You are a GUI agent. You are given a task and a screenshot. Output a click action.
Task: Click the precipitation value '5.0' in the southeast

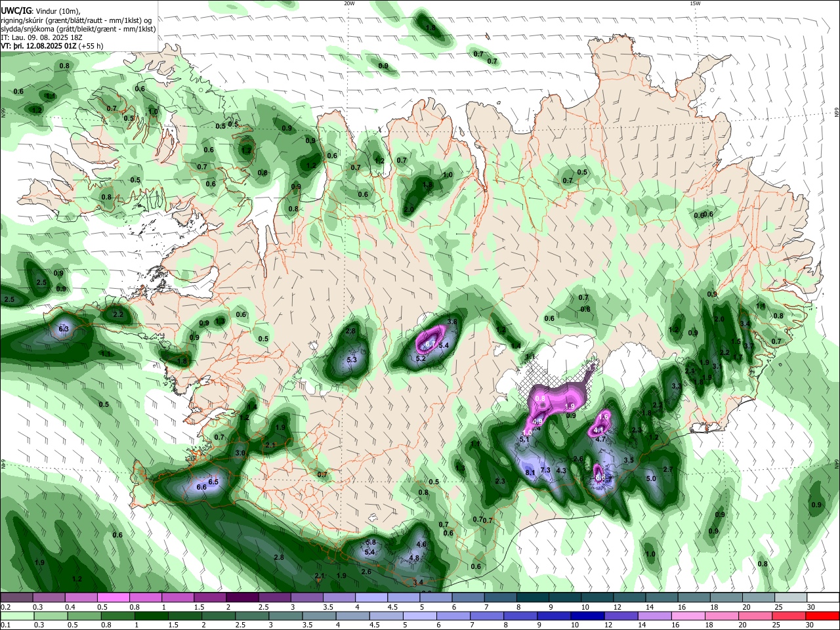pos(651,478)
